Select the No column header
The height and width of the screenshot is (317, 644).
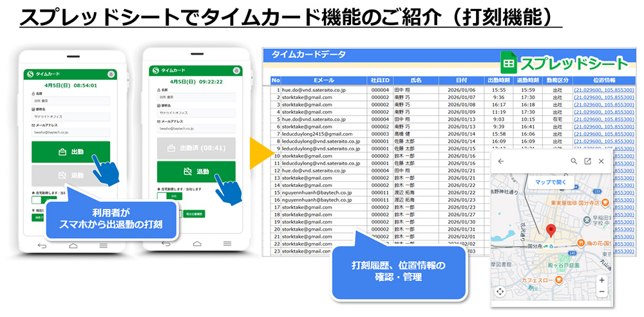(276, 80)
